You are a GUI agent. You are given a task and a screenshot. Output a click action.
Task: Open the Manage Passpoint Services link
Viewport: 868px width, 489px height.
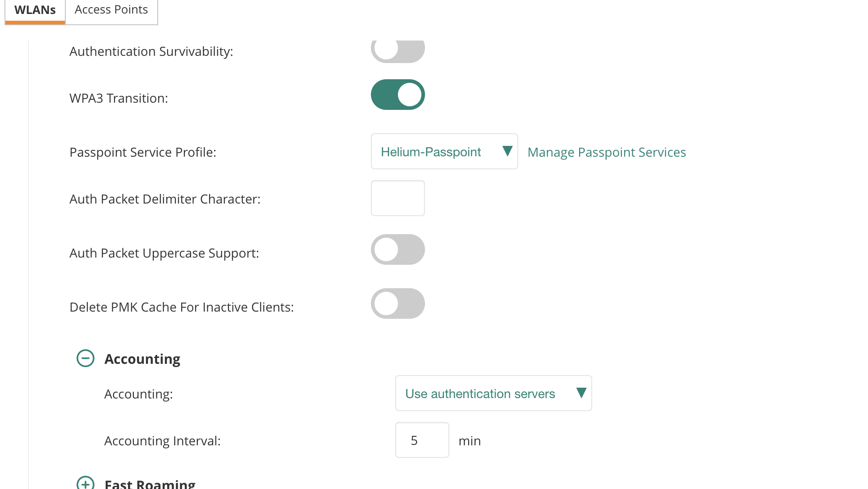coord(607,152)
